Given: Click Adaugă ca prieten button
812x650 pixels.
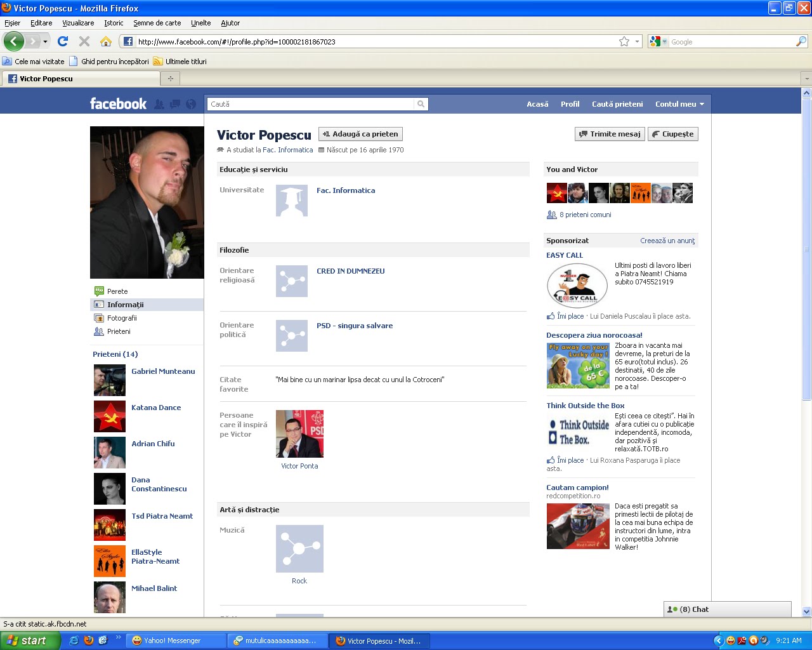Looking at the screenshot, I should click(360, 134).
